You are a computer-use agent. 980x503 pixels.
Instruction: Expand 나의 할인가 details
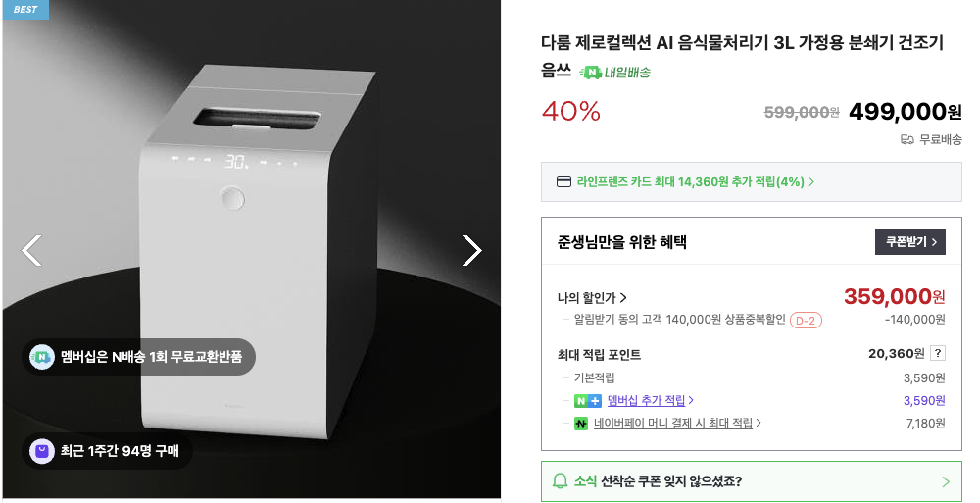(592, 298)
